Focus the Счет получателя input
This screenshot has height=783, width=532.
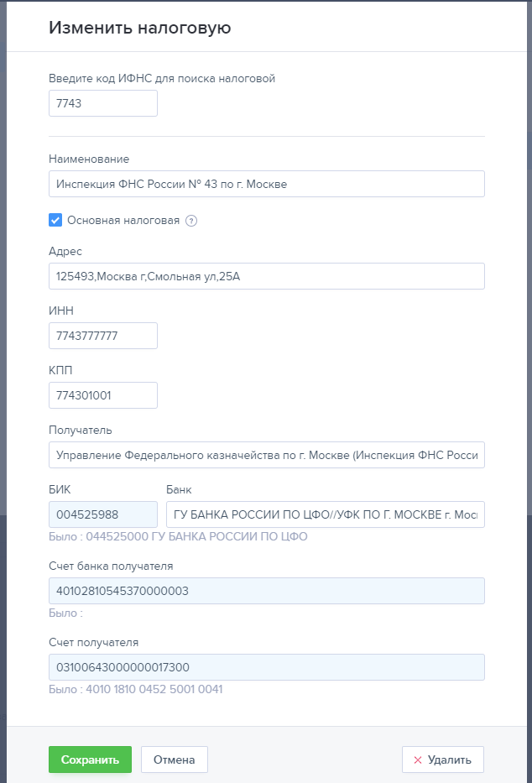click(x=267, y=667)
